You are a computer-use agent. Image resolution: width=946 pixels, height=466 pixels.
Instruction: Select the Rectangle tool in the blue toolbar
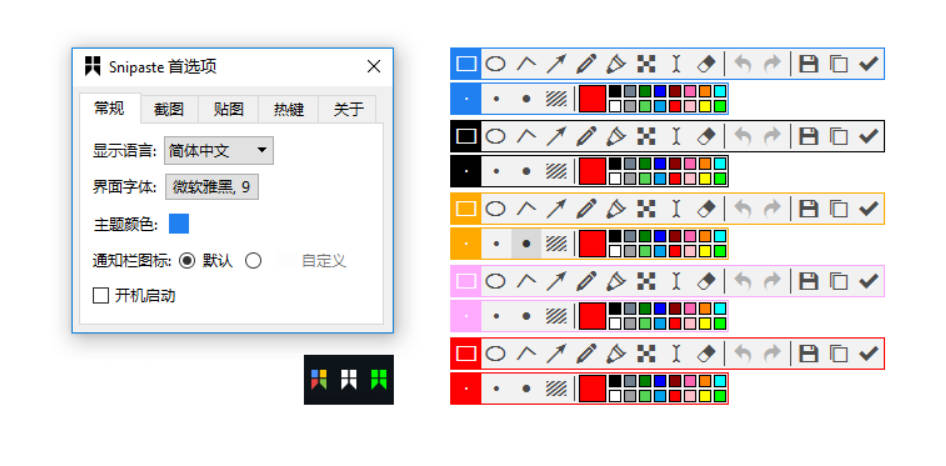[x=466, y=63]
